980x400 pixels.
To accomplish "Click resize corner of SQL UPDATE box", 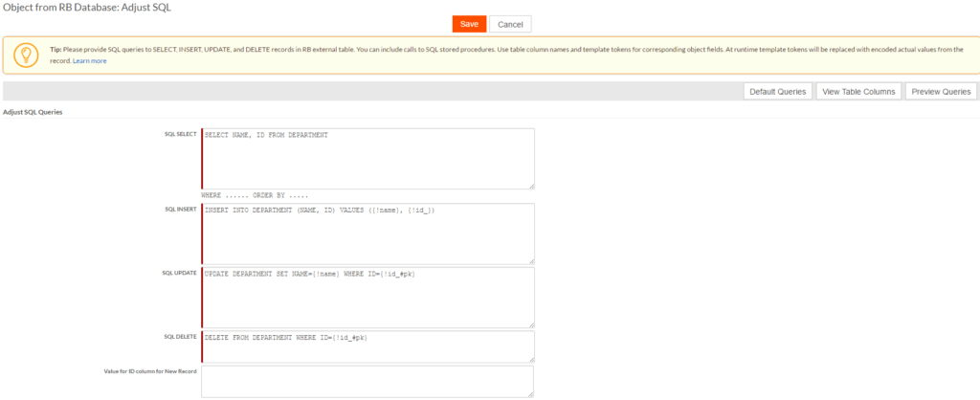I will pyautogui.click(x=530, y=324).
